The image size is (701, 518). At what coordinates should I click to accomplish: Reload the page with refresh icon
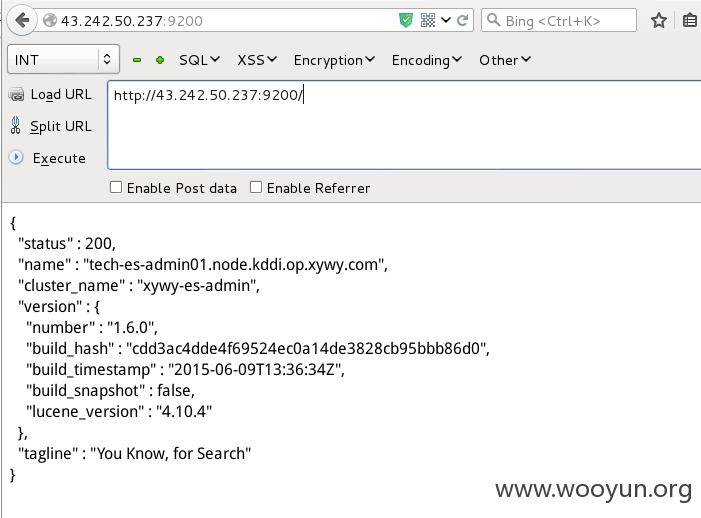click(x=463, y=20)
